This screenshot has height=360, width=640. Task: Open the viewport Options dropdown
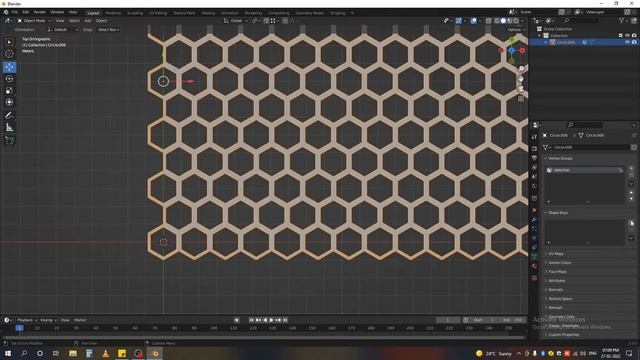point(515,30)
